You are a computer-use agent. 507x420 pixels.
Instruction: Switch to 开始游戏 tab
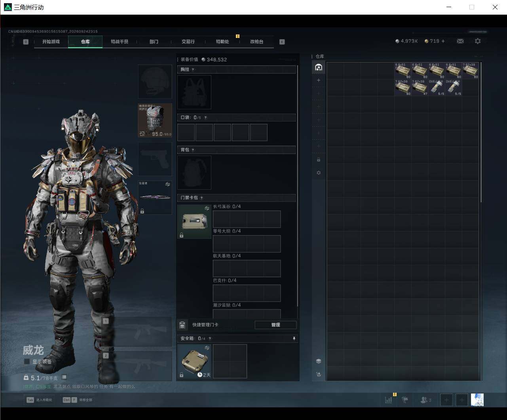tap(51, 42)
